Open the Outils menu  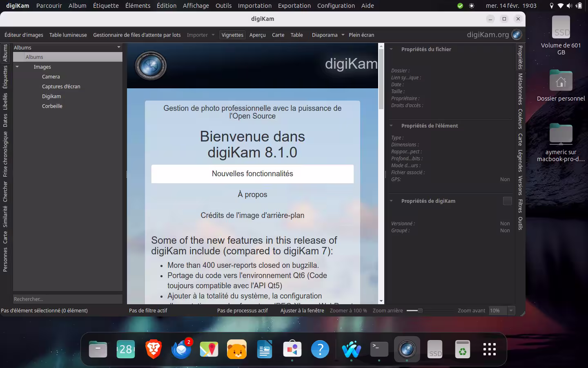pyautogui.click(x=223, y=6)
